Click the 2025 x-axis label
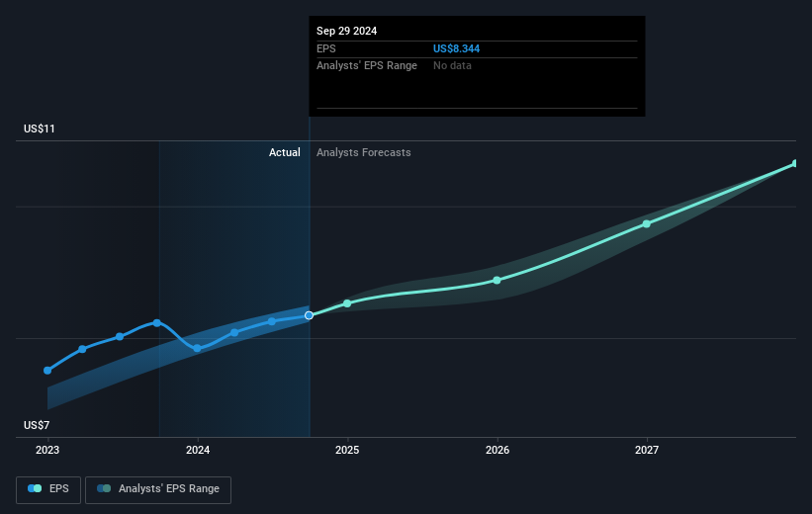The height and width of the screenshot is (514, 812). pyautogui.click(x=347, y=451)
